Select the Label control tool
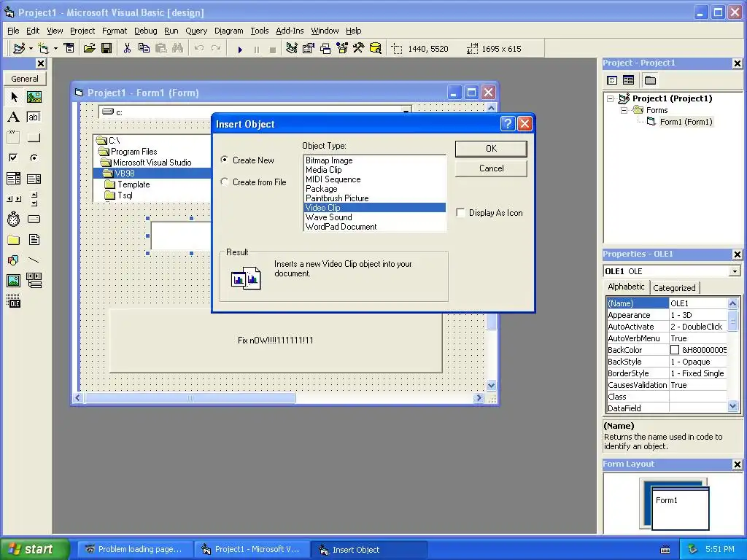The image size is (747, 560). point(14,117)
